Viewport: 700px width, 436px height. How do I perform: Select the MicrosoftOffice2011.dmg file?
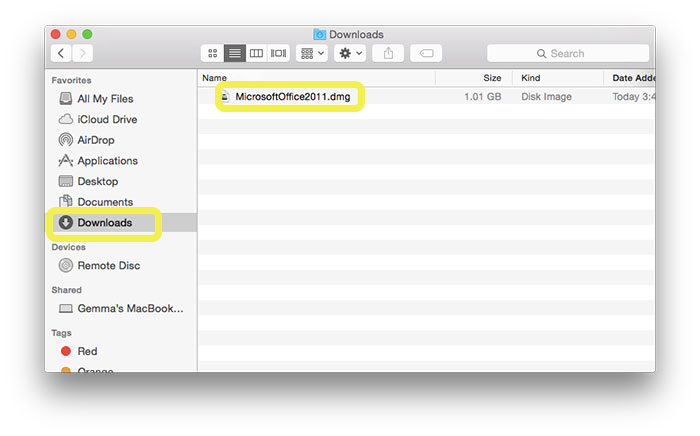click(293, 97)
